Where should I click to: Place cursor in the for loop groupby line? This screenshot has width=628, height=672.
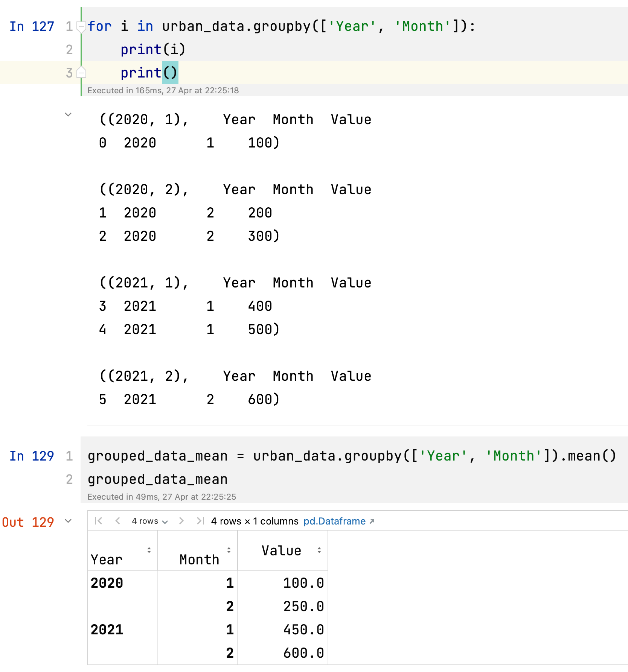(x=282, y=26)
